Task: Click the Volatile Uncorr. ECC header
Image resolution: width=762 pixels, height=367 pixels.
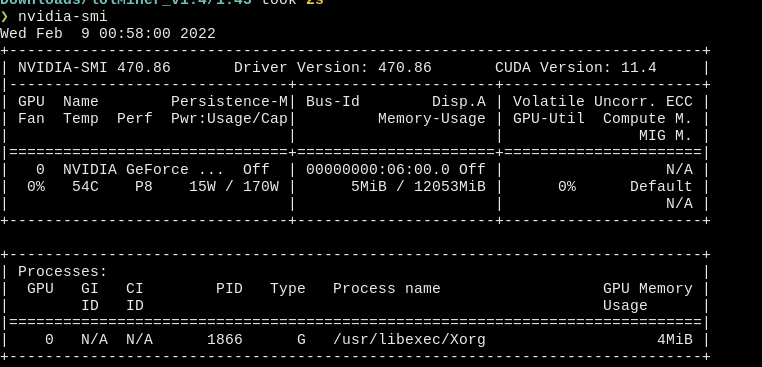Action: pyautogui.click(x=603, y=102)
